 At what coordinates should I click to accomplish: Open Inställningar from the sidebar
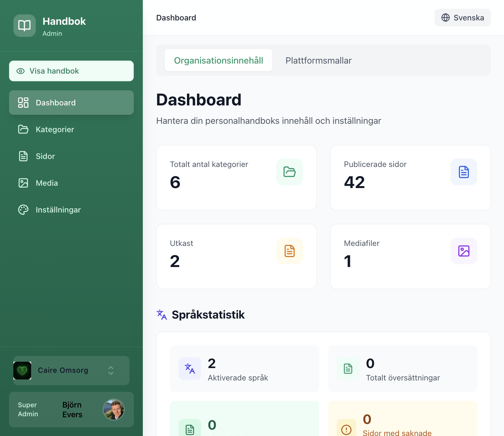click(x=58, y=210)
